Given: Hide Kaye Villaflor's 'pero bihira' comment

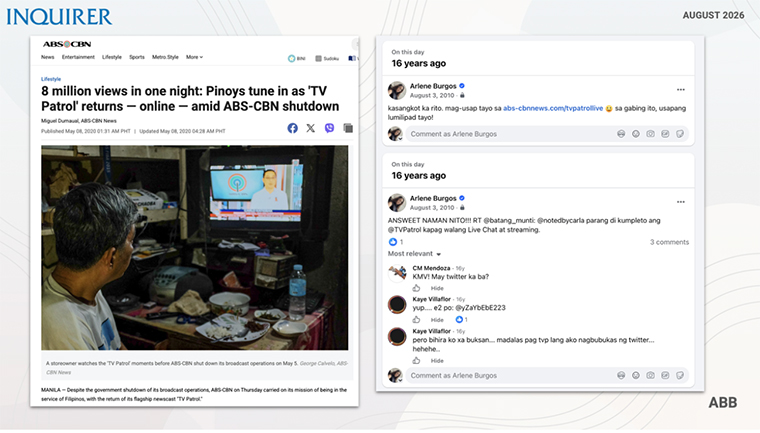Looking at the screenshot, I should (x=437, y=360).
